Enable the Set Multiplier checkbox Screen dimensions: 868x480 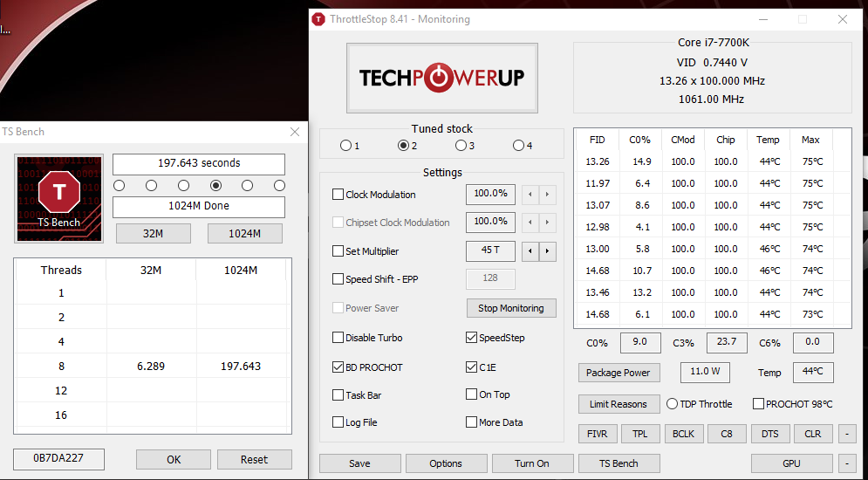tap(338, 250)
